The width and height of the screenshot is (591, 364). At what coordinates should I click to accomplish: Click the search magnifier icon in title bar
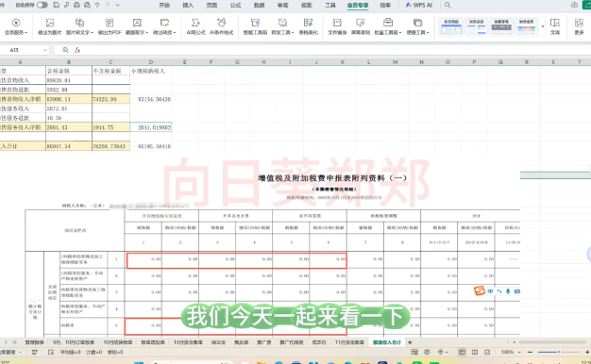447,5
